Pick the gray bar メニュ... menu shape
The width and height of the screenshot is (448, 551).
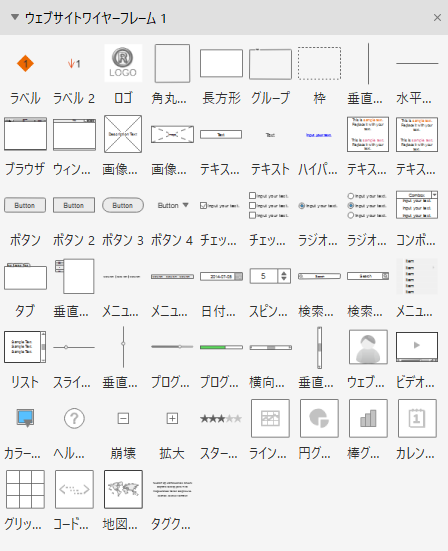(x=172, y=277)
